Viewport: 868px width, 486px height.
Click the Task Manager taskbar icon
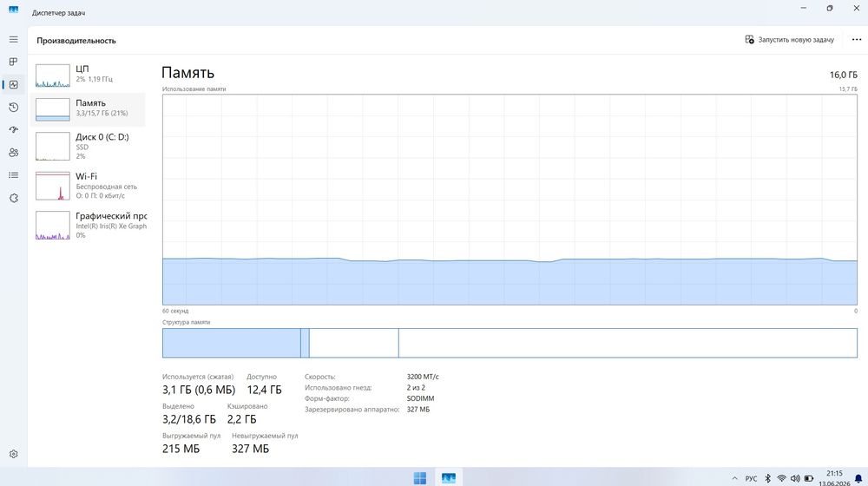click(449, 477)
